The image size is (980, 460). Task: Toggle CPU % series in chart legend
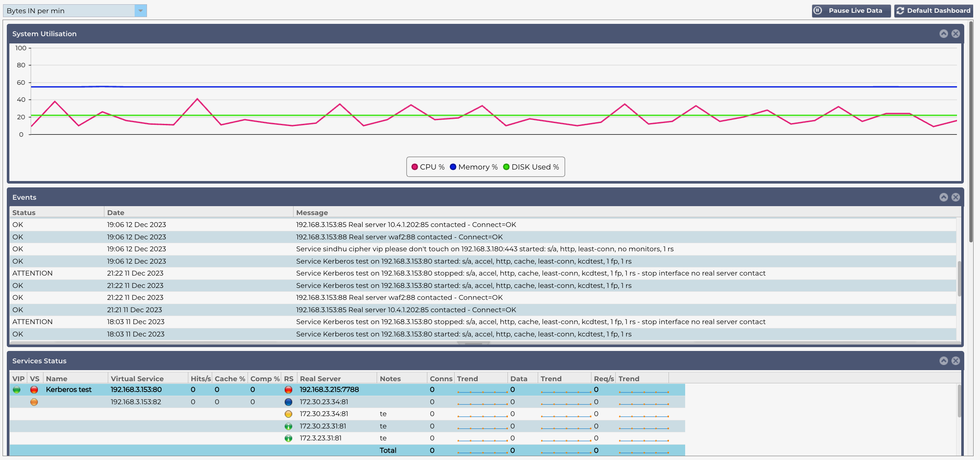pyautogui.click(x=428, y=167)
